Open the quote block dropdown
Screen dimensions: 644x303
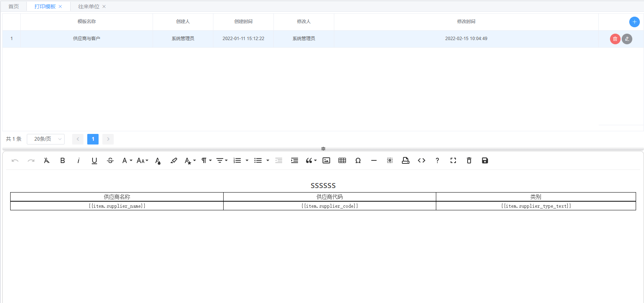point(311,161)
